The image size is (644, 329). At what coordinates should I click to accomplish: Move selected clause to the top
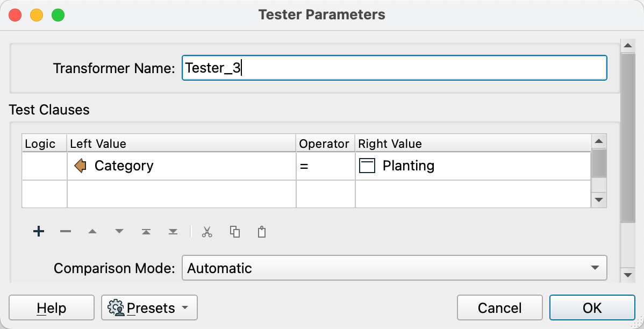click(x=146, y=232)
